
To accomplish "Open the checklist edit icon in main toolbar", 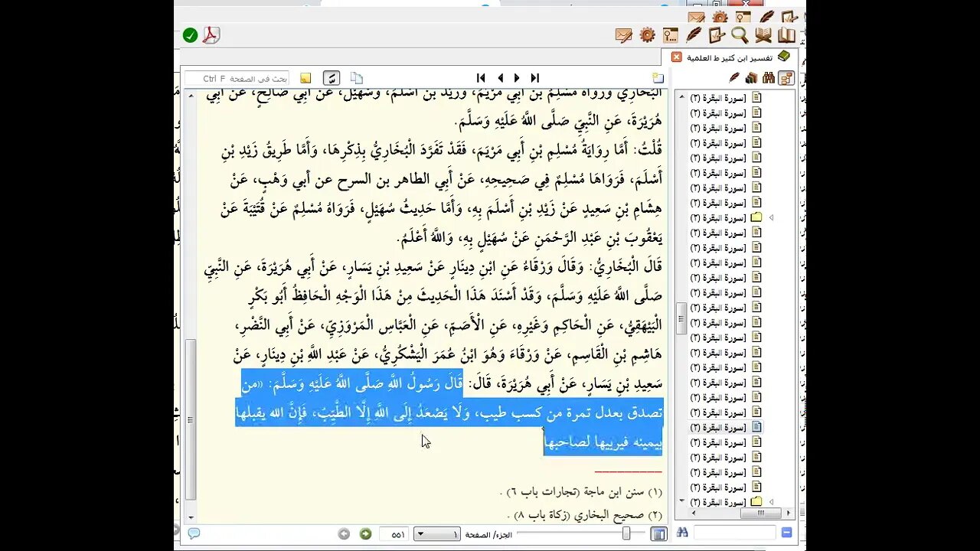I will 717,35.
